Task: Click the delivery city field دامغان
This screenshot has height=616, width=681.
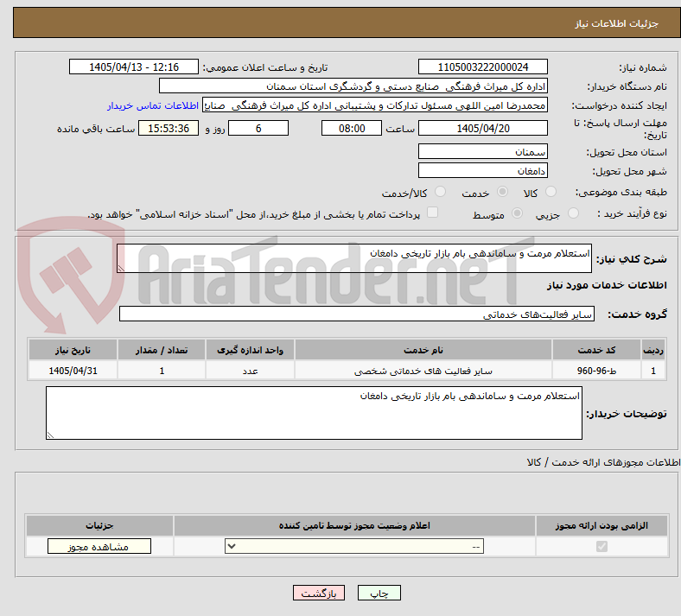Action: coord(482,170)
